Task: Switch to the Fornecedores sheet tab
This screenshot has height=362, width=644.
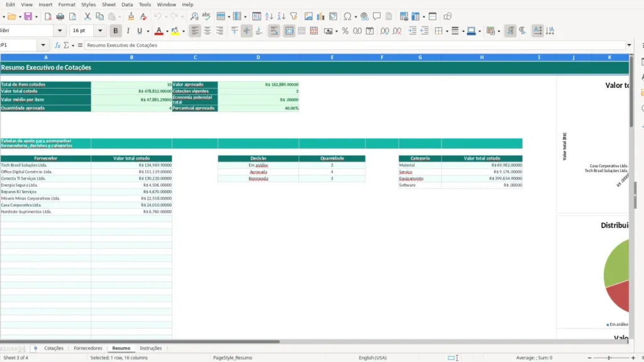Action: pos(88,348)
